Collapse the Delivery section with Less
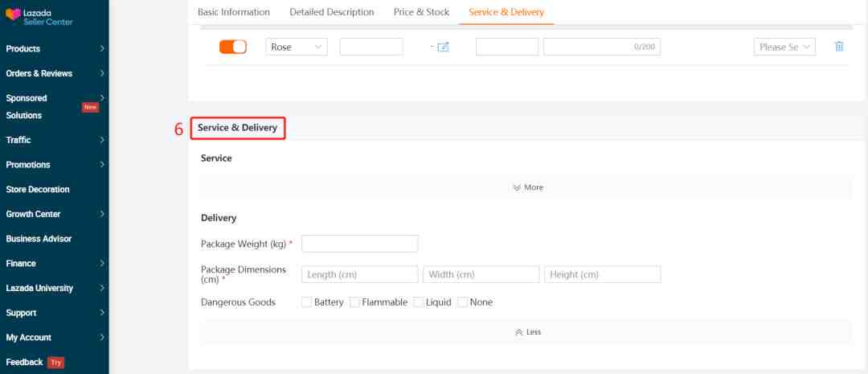Screen dimensions: 868x374 pos(526,332)
